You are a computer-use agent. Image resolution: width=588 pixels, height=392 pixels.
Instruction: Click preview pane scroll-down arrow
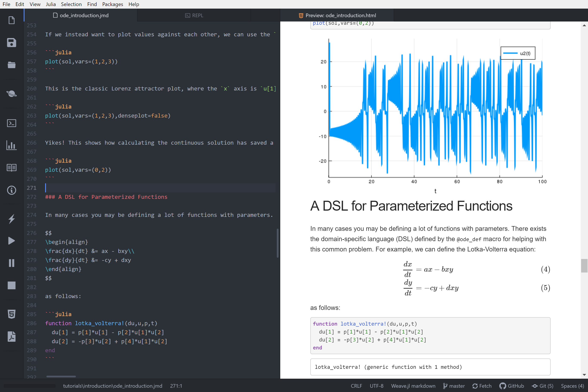(x=584, y=375)
